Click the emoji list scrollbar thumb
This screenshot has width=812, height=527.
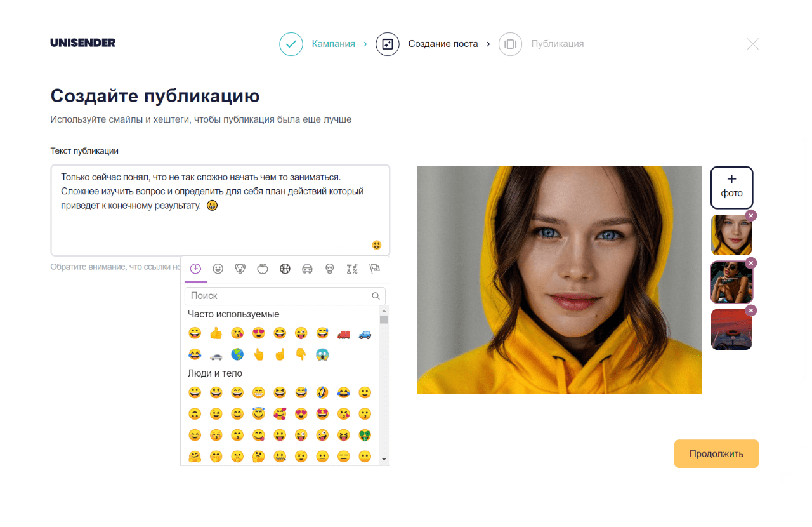[384, 319]
